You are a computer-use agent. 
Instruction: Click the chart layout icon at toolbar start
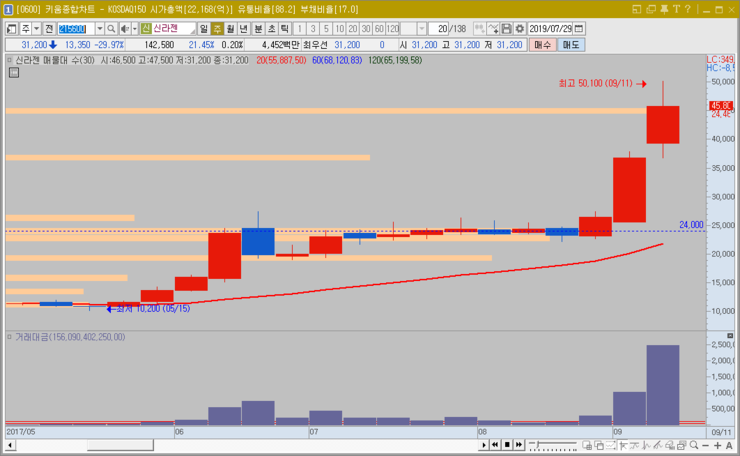coord(12,29)
